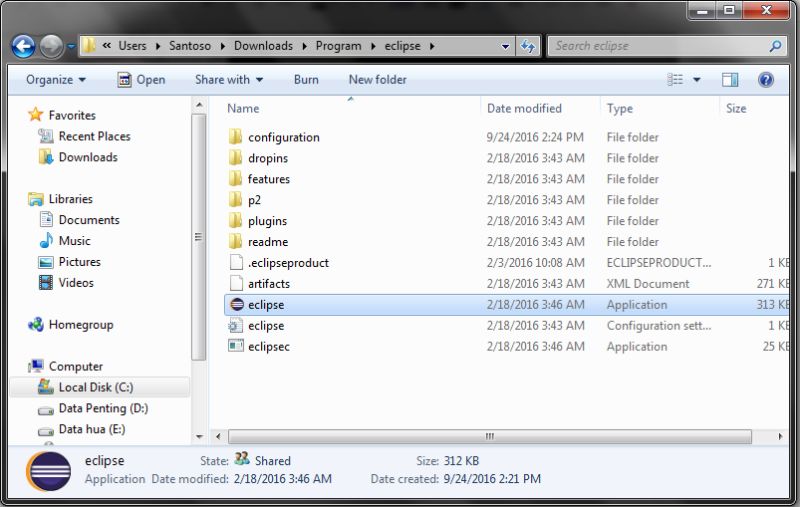Refresh the eclipse folder view
The image size is (800, 507).
(x=528, y=46)
